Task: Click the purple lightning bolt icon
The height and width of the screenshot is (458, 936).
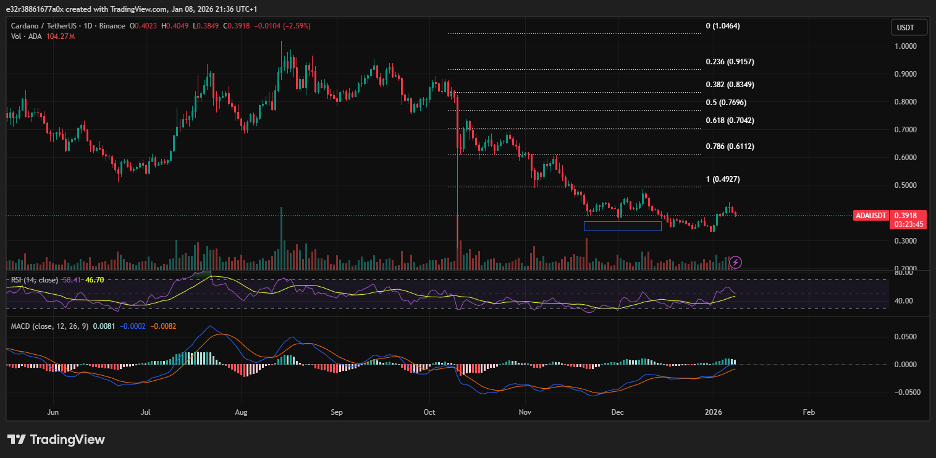Action: pyautogui.click(x=736, y=262)
